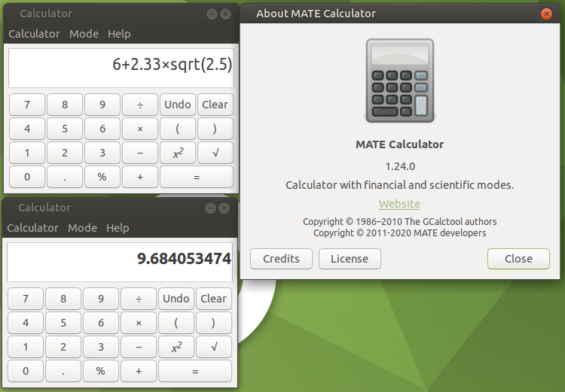Screen dimensions: 565x392
Task: Click the close parenthesis key in the top calculator
Action: click(215, 129)
